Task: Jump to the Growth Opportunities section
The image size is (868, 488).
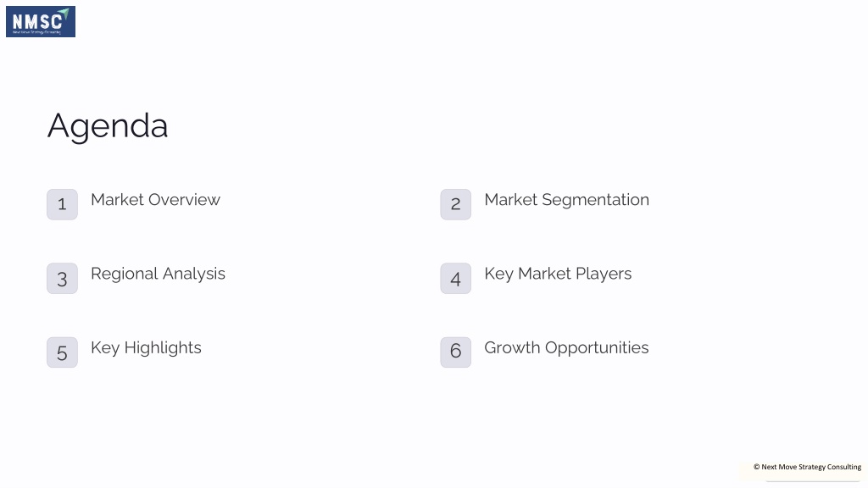Action: 566,348
